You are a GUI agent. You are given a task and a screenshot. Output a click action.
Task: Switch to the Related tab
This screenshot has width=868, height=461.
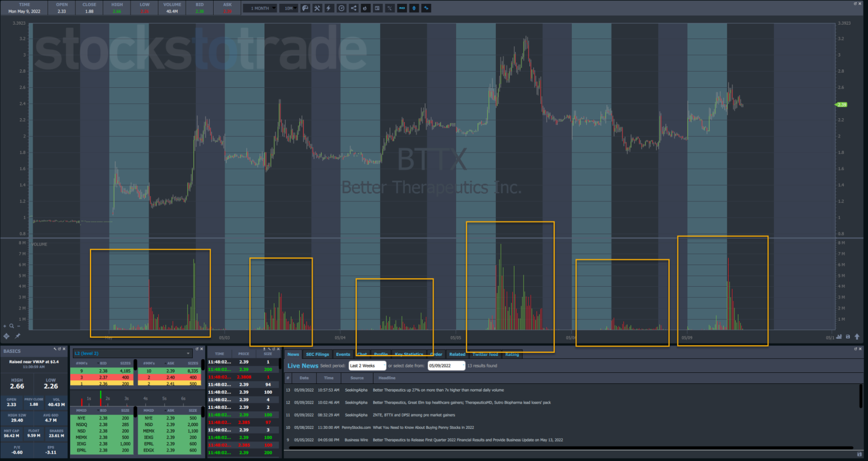[457, 355]
